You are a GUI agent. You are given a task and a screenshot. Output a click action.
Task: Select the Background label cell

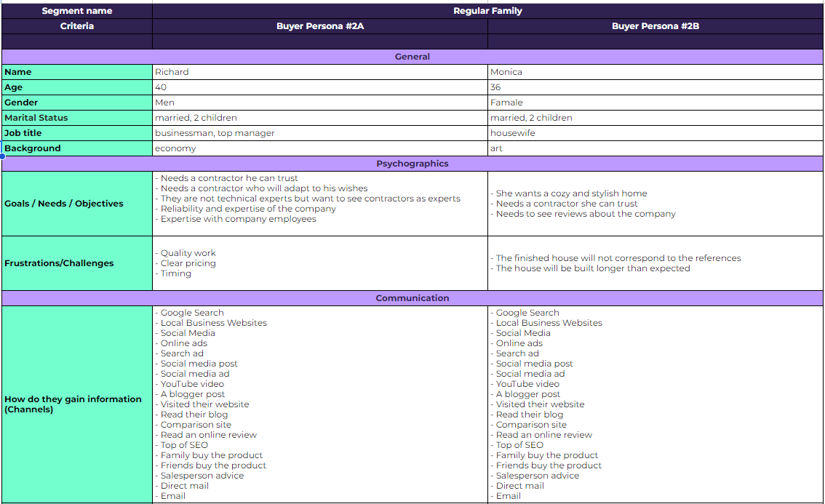77,148
